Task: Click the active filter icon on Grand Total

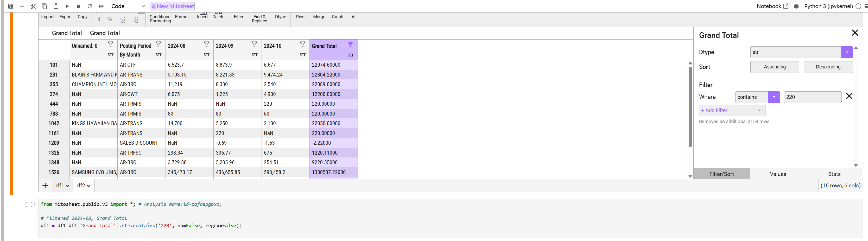Action: (x=350, y=45)
